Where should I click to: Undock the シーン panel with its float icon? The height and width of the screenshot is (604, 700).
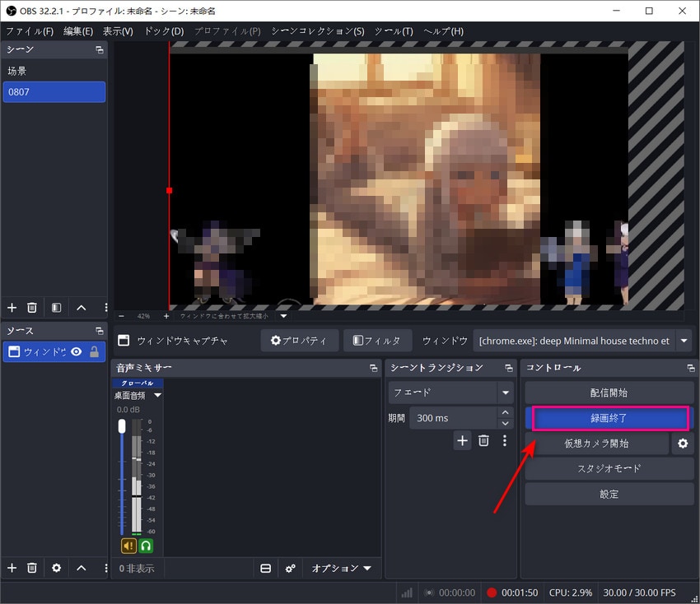[100, 49]
